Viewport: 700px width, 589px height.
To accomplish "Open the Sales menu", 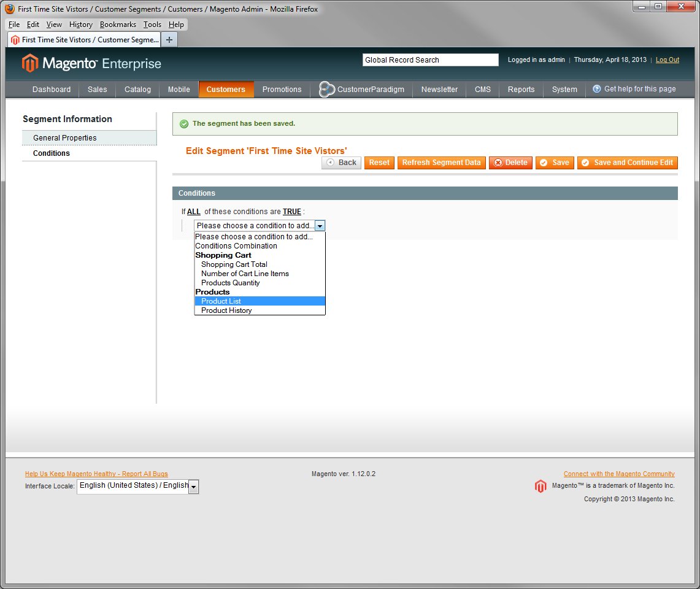I will [x=98, y=90].
